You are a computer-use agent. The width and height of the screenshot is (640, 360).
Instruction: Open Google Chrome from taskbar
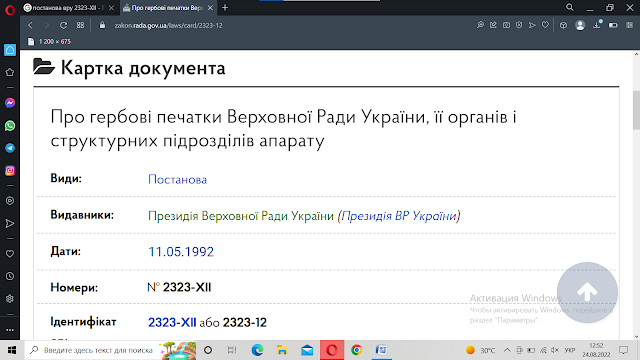click(356, 350)
